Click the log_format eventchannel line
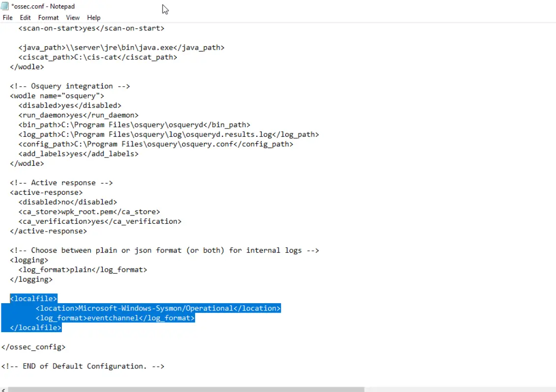 coord(115,318)
